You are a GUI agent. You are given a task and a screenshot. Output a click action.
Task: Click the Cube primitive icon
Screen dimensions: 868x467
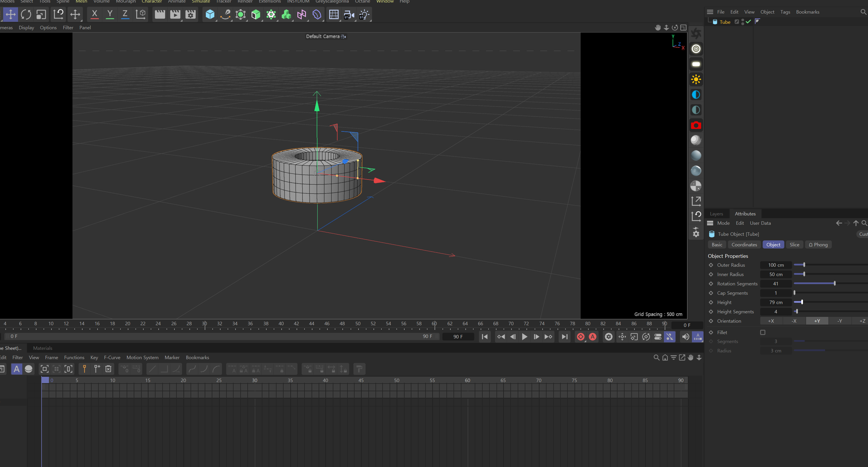pyautogui.click(x=210, y=14)
